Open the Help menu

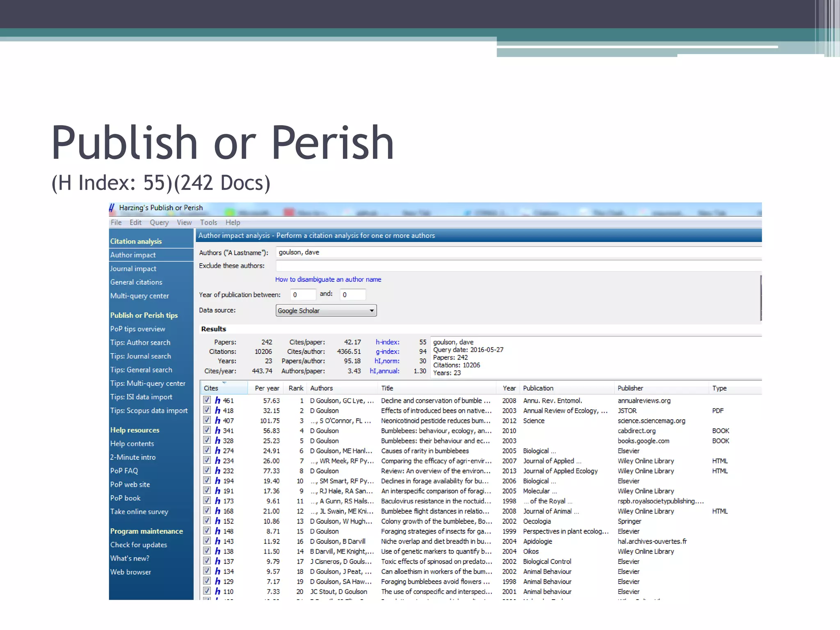click(233, 222)
